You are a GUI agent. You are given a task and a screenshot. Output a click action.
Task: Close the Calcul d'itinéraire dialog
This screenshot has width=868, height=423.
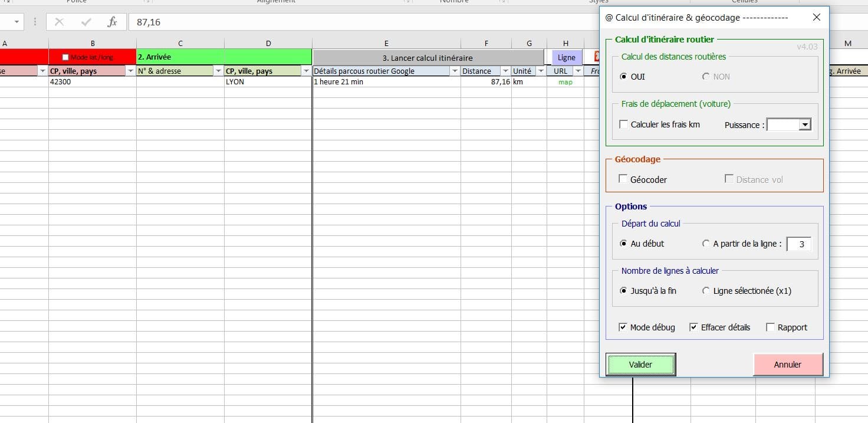click(816, 17)
